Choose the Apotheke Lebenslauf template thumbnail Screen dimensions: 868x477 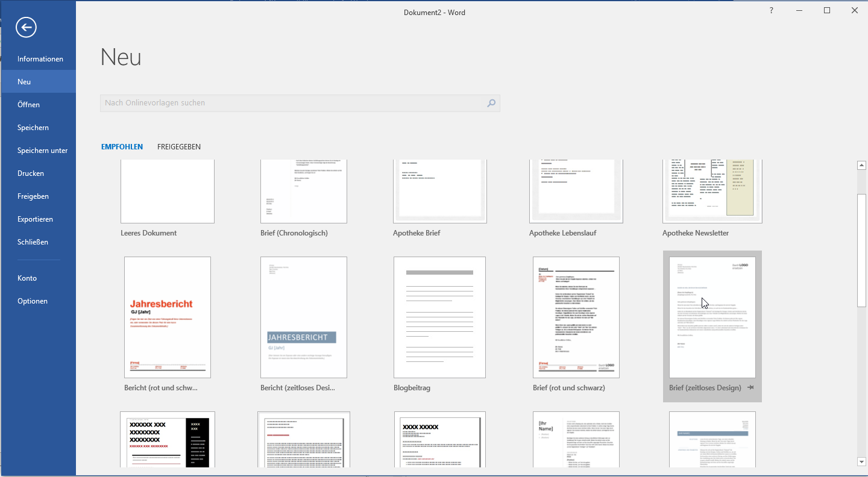point(576,192)
